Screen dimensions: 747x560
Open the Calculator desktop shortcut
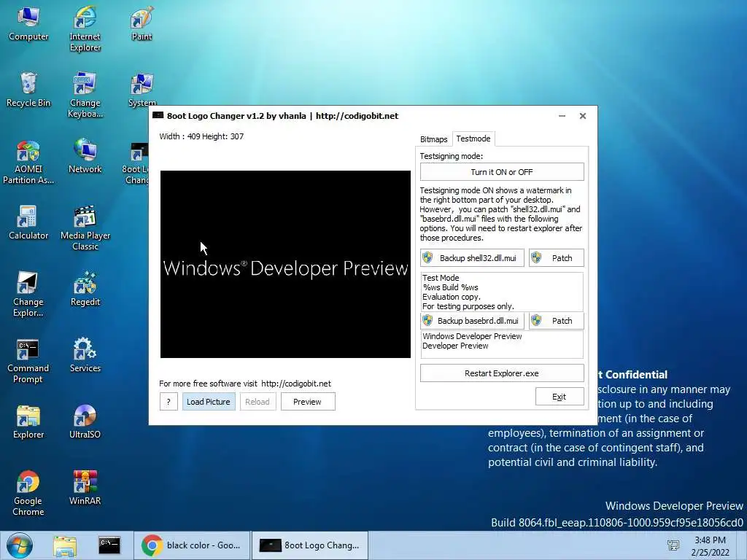coord(28,222)
